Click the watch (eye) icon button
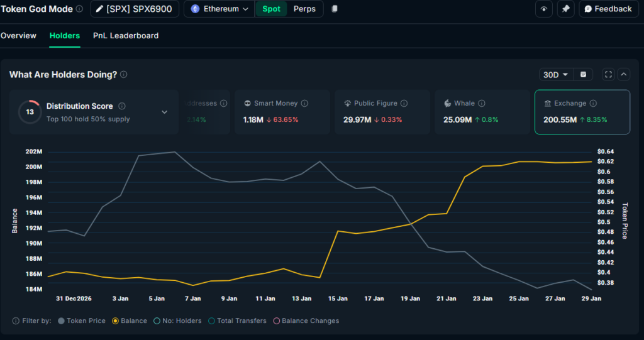The image size is (644, 340). [543, 9]
